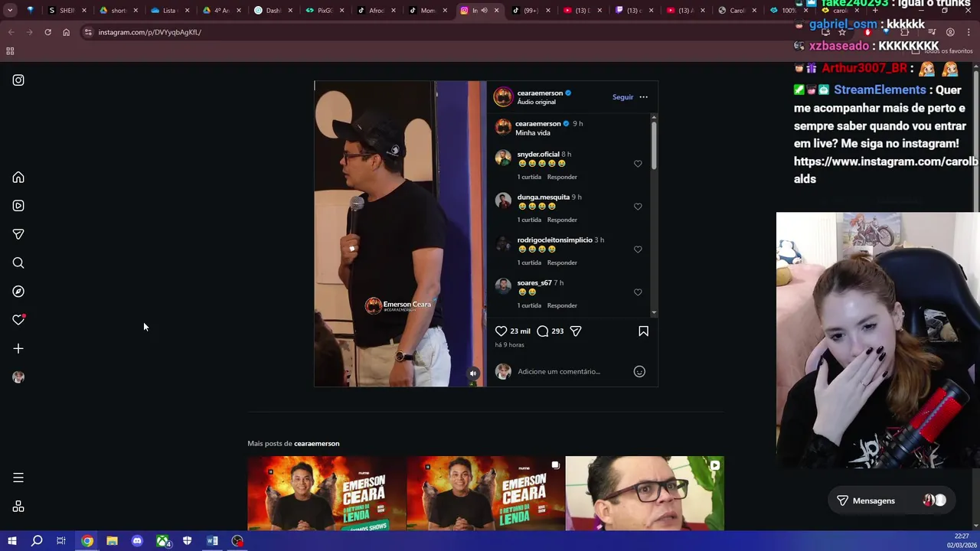Open the Mensagens floating button
The height and width of the screenshot is (551, 980).
[x=892, y=500]
